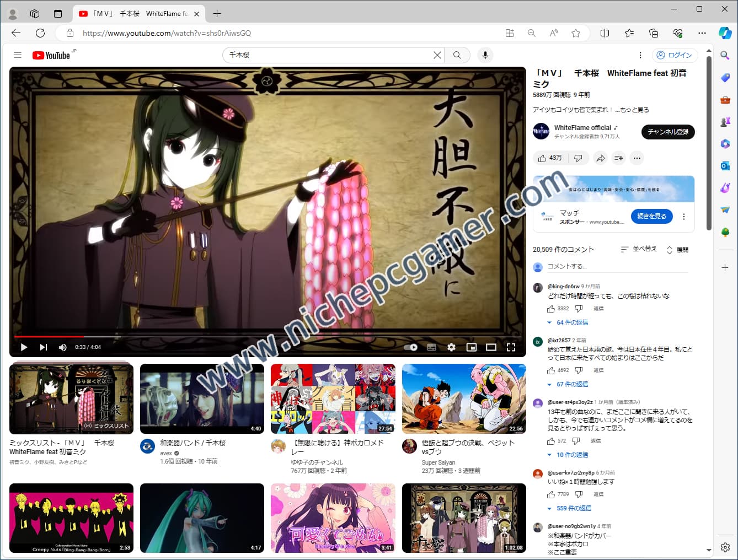Open Edge favorites list icon
This screenshot has height=560, width=738.
point(629,33)
